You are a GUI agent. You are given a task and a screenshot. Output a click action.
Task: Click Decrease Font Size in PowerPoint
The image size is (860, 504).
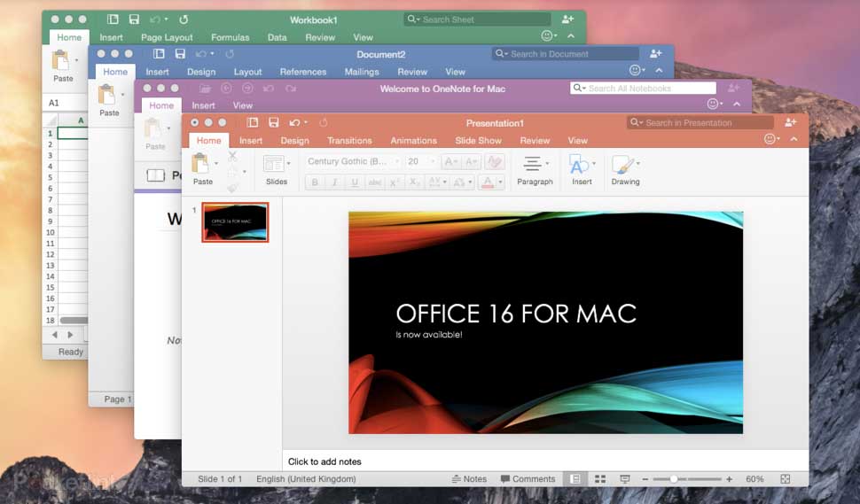(x=471, y=161)
